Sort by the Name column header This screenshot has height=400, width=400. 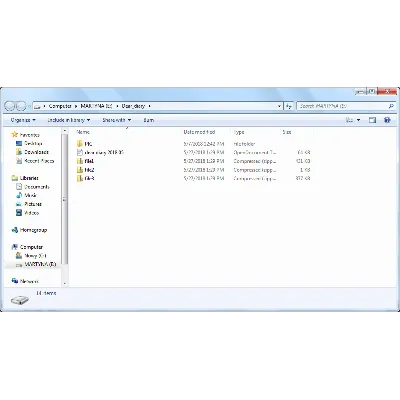83,132
